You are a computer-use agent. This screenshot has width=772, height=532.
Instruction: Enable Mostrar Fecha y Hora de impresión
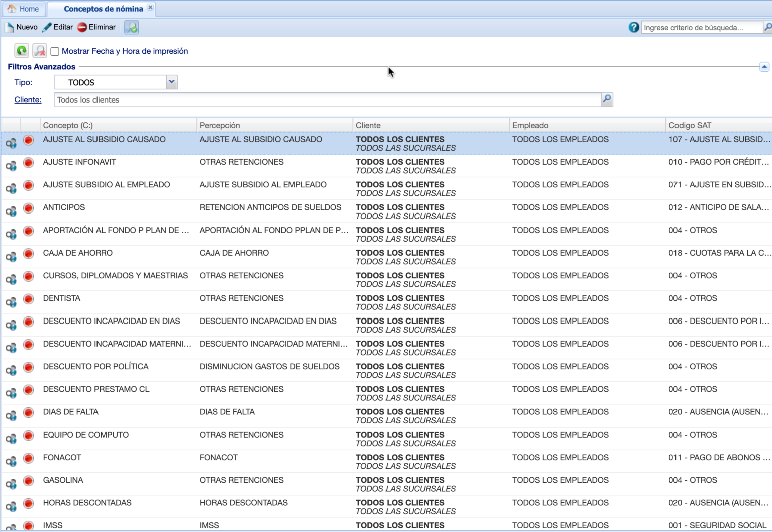click(55, 51)
